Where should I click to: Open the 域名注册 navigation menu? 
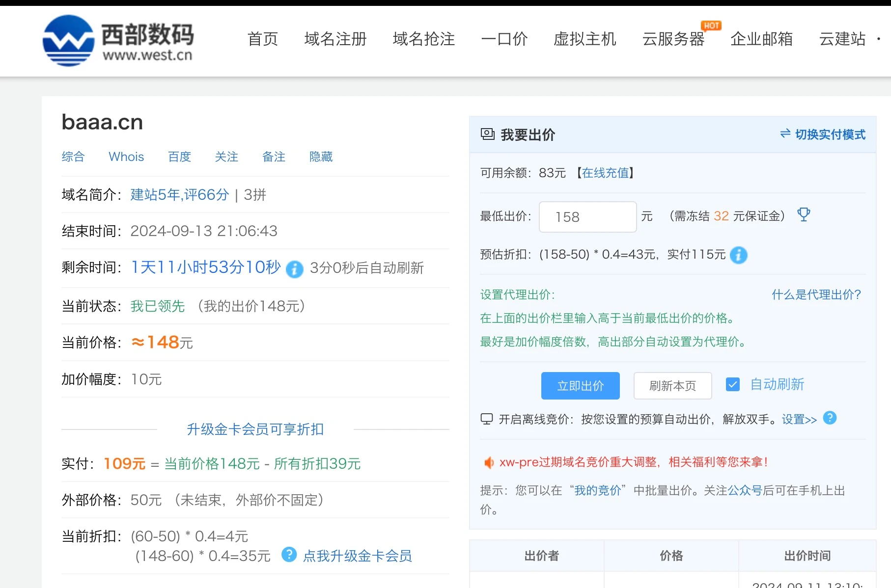(335, 39)
